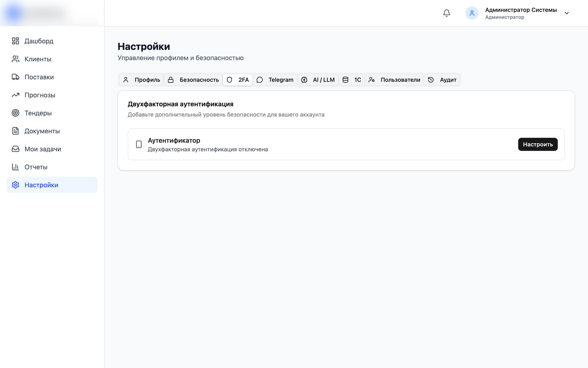This screenshot has height=368, width=588.
Task: Click the Двухфакторная аутентификация heading
Action: 180,104
